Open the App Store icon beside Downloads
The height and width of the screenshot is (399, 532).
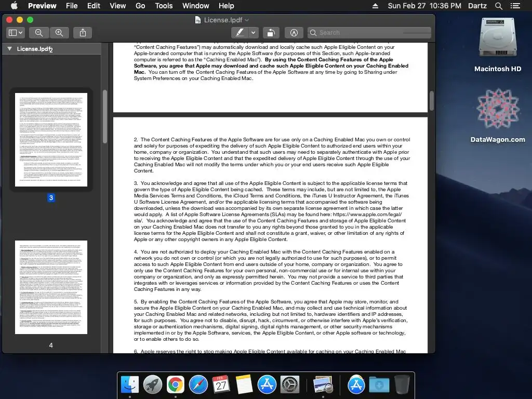click(356, 384)
